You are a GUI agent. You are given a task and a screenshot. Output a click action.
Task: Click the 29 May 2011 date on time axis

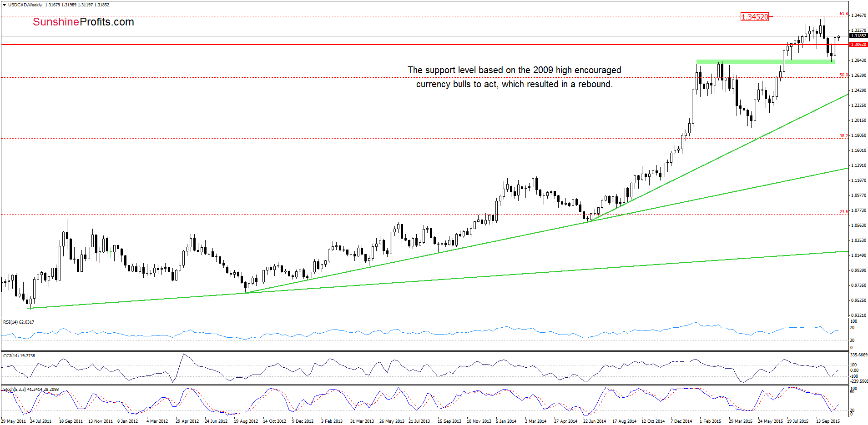[14, 421]
